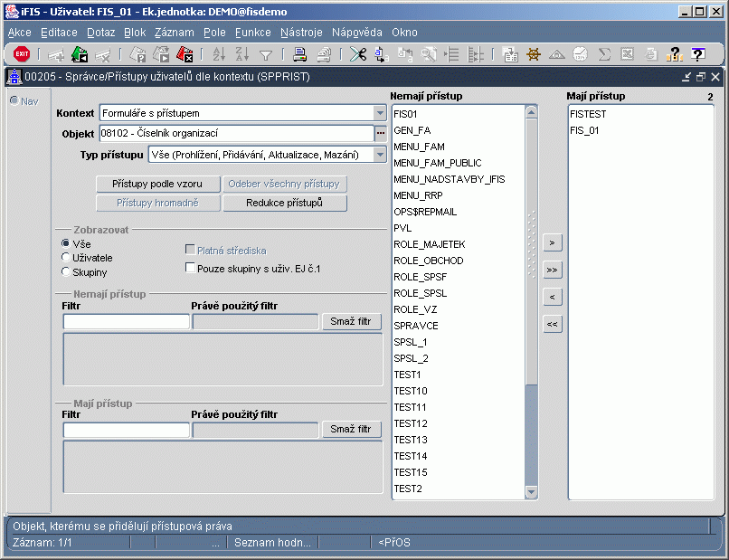Open the Dotaz menu
This screenshot has height=560, width=729.
tap(101, 32)
